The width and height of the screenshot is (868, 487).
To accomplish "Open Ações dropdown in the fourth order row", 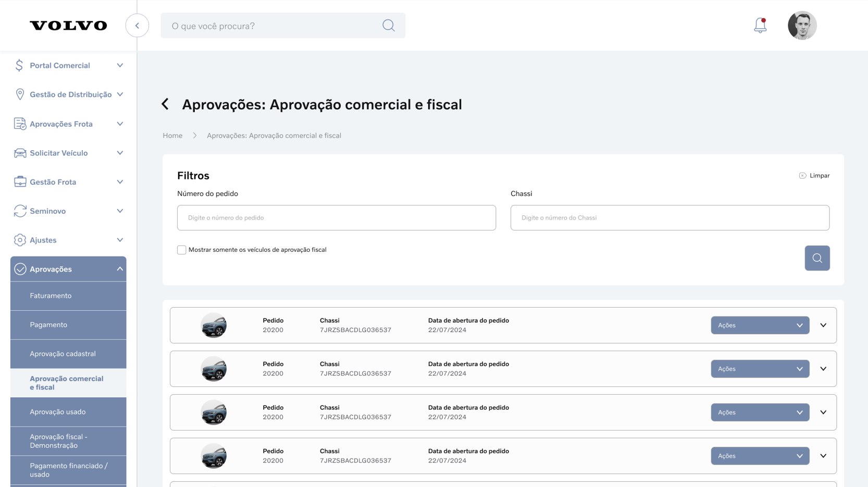I will click(x=760, y=456).
